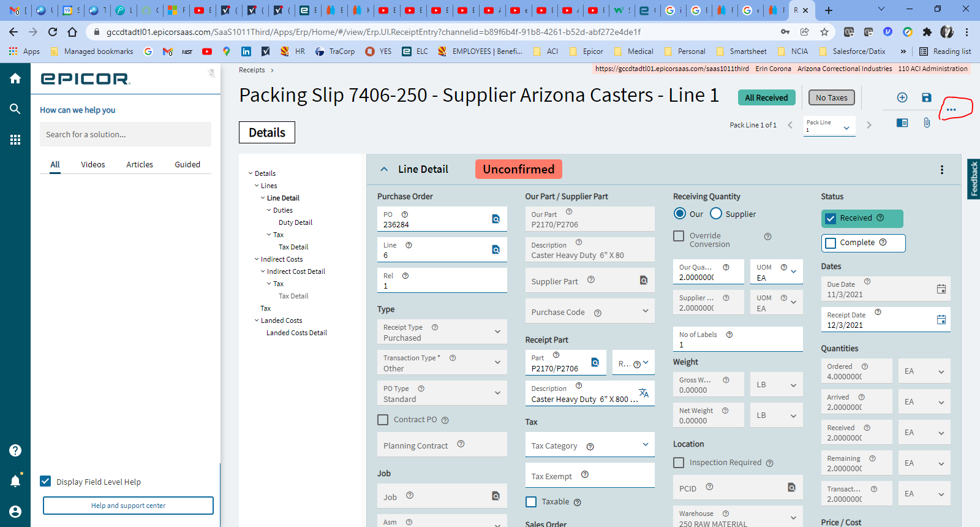Viewport: 980px width, 527px height.
Task: Unpin the help panel with pin icon
Action: pos(211,74)
